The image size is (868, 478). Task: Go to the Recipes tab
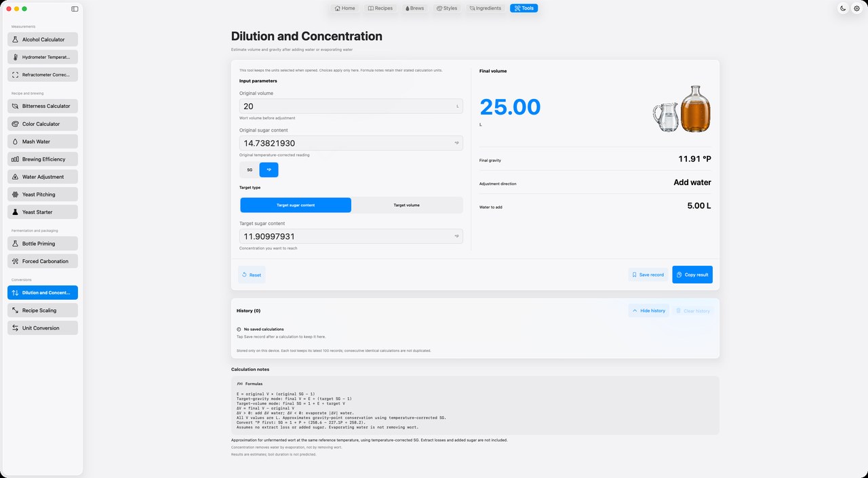(380, 8)
